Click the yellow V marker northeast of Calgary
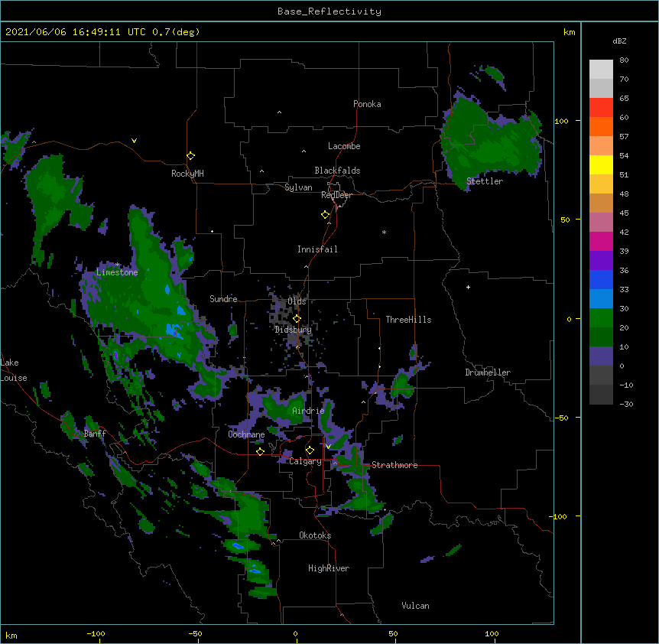This screenshot has width=659, height=644. pos(328,447)
